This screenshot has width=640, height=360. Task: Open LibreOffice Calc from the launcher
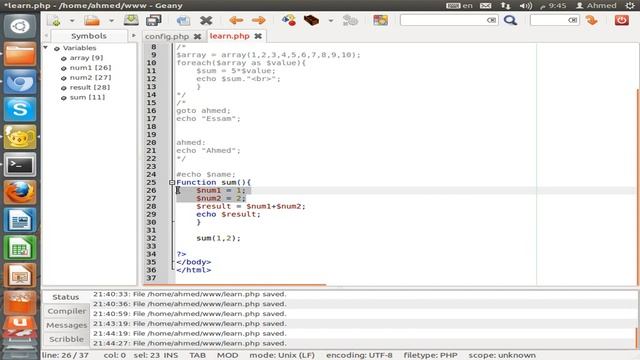20,248
